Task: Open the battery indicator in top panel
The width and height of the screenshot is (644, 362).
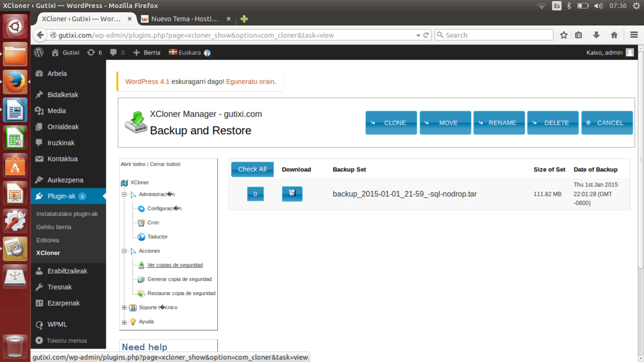Action: [583, 6]
